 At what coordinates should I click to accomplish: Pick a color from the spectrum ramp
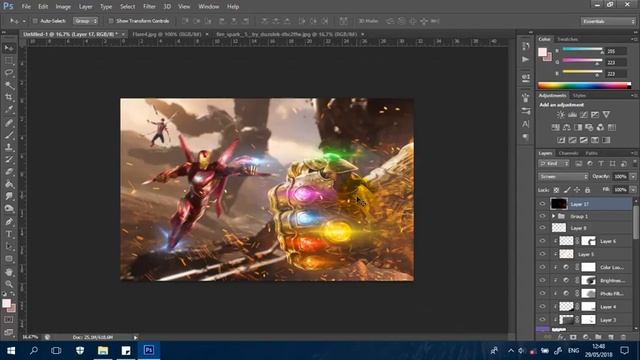tap(584, 85)
